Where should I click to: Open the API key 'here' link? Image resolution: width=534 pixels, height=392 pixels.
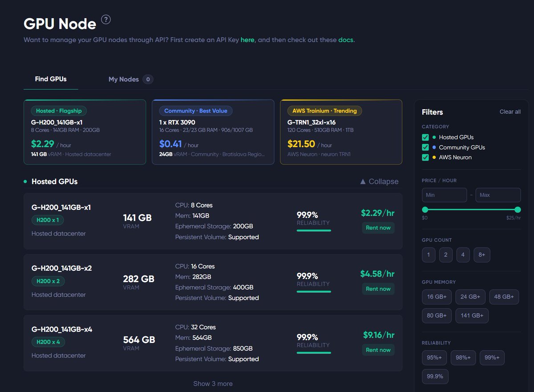coord(247,40)
